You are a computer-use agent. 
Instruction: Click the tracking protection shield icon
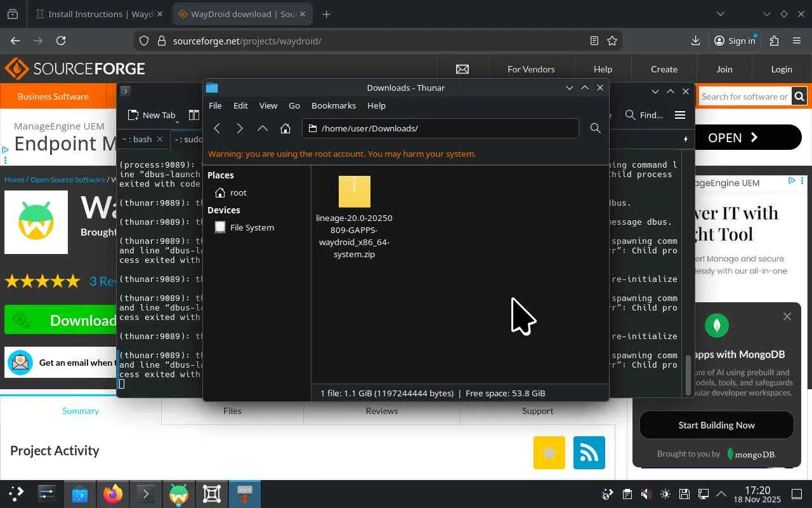tap(144, 41)
